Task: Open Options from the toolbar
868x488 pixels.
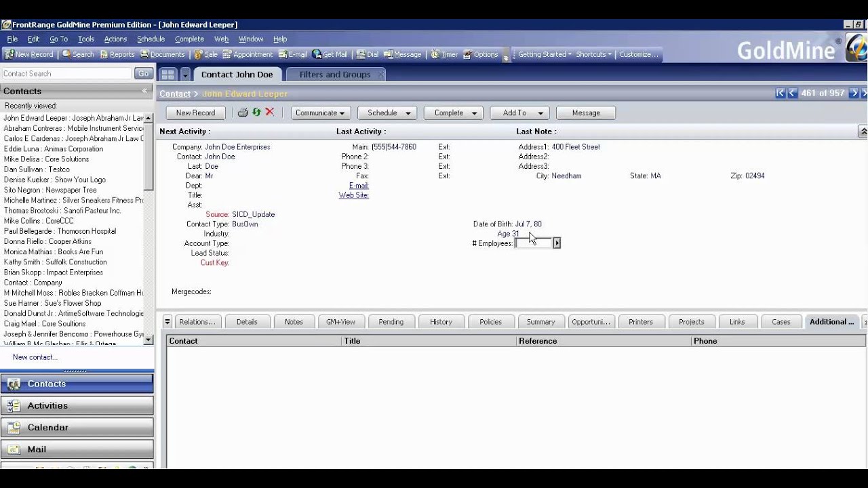Action: [481, 54]
